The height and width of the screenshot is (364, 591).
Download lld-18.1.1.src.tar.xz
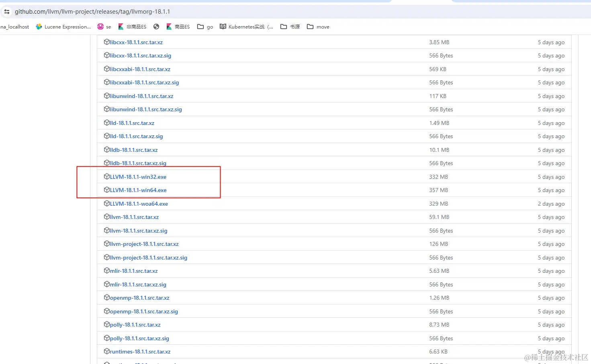(132, 123)
